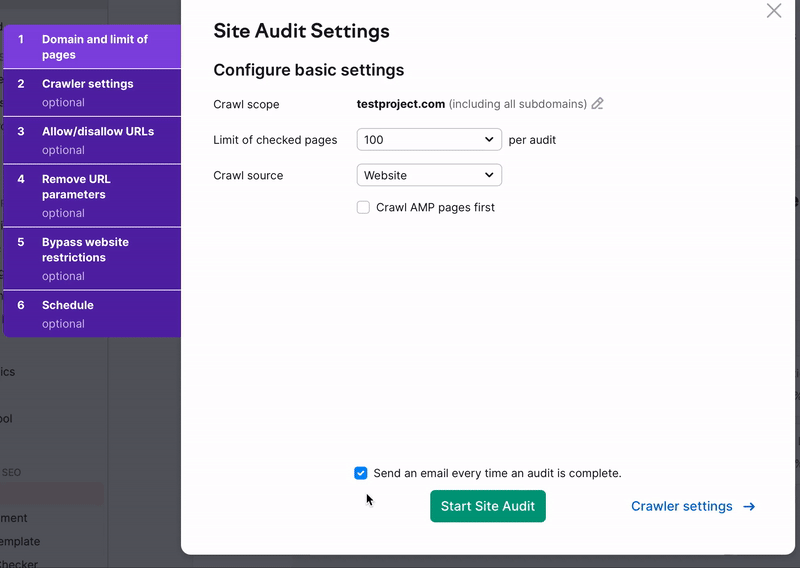Open step 2 Crawler settings
Screen dimensions: 800x568
(92, 93)
